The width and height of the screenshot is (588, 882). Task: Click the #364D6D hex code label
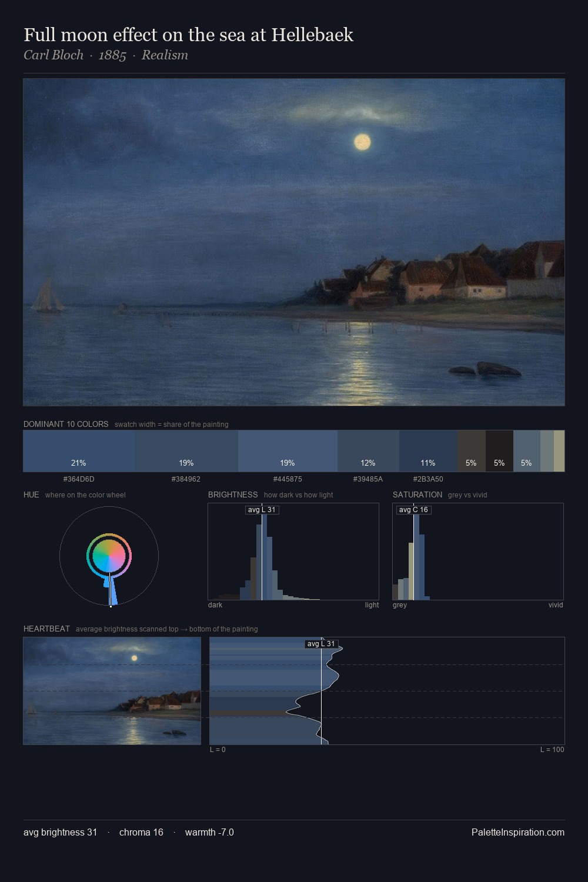(79, 479)
